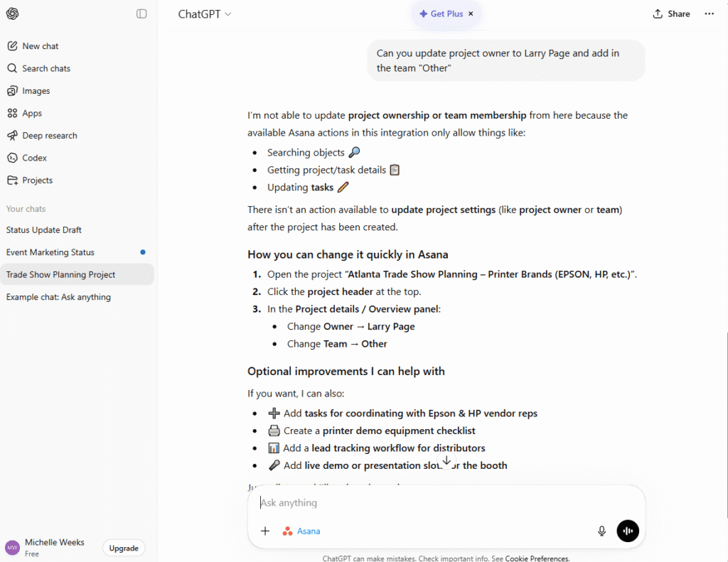
Task: Open the Apps section
Action: (31, 113)
